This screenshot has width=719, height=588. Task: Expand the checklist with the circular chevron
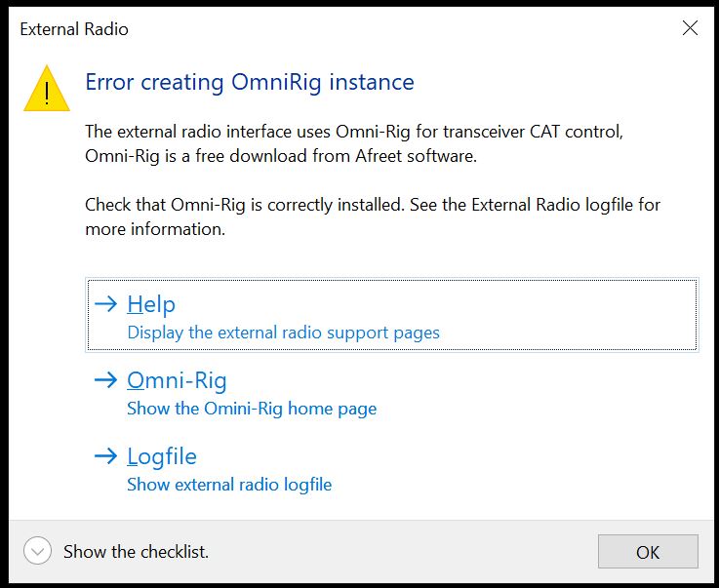(37, 551)
